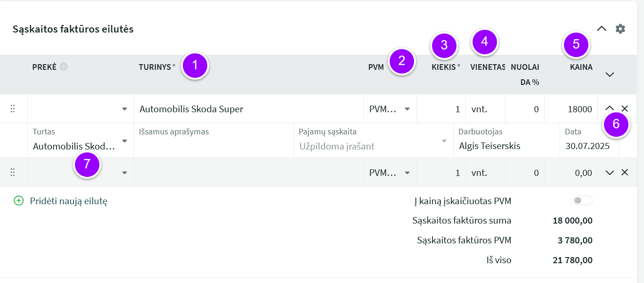Click the Išsamus aprašymas text field
The height and width of the screenshot is (283, 644).
214,141
